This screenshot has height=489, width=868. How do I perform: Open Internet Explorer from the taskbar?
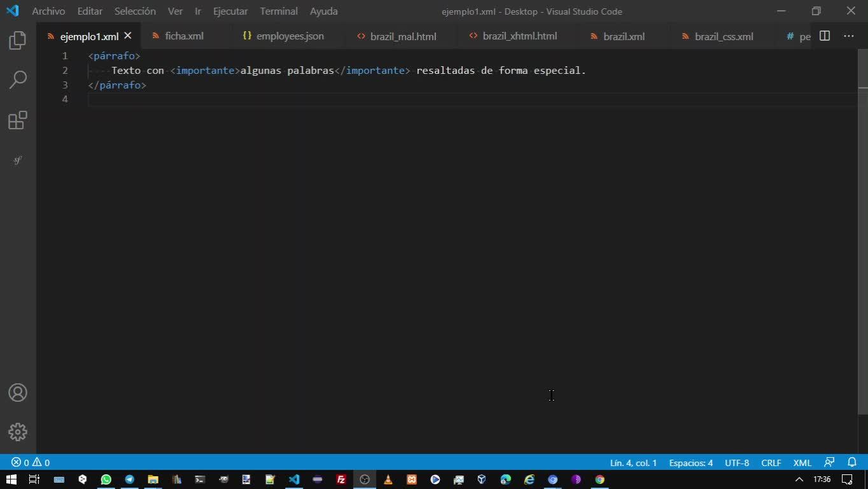pyautogui.click(x=529, y=479)
